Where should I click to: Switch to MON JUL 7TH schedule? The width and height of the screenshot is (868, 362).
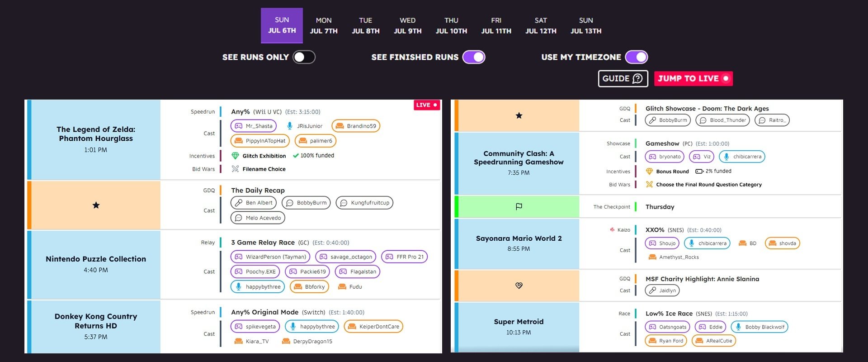[x=324, y=26]
